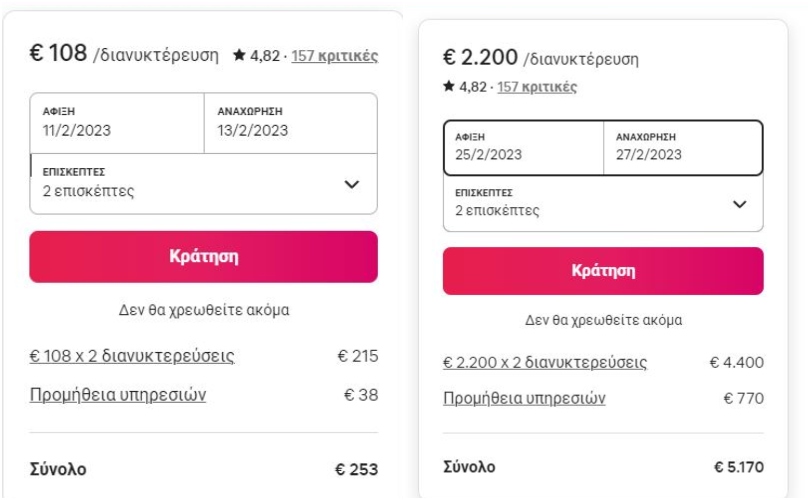Open the 157 κριτικές link in the right card
Viewport: 810px width, 500px height.
[537, 87]
